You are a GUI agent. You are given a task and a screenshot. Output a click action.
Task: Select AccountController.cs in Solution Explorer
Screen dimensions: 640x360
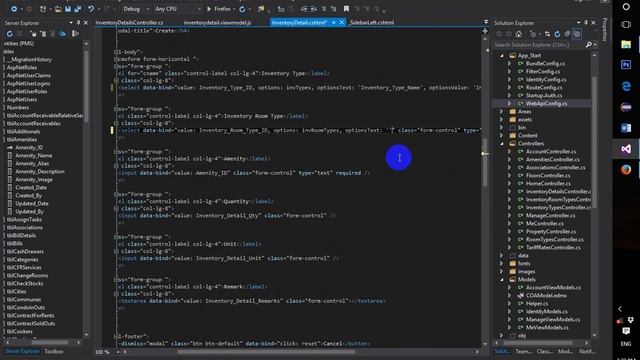tap(551, 151)
